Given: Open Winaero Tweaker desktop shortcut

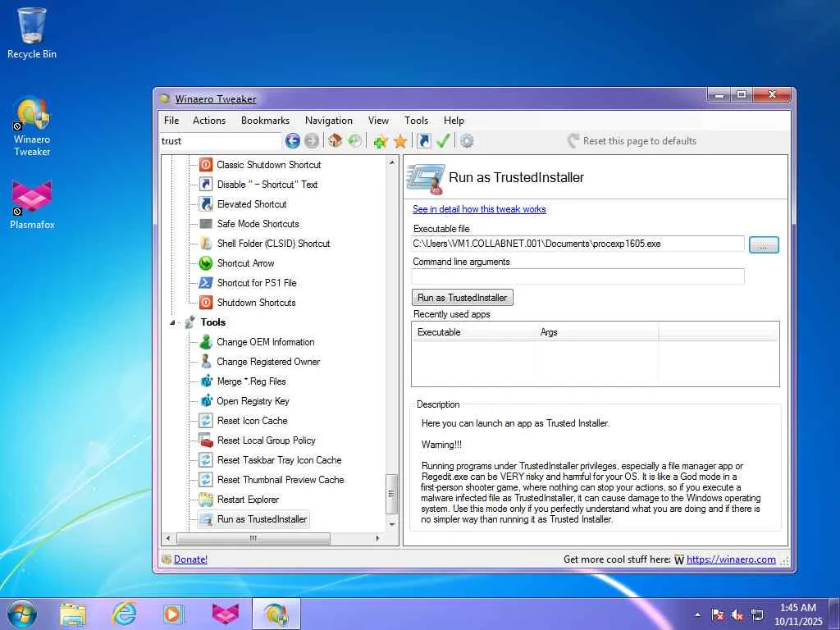Looking at the screenshot, I should click(x=32, y=126).
